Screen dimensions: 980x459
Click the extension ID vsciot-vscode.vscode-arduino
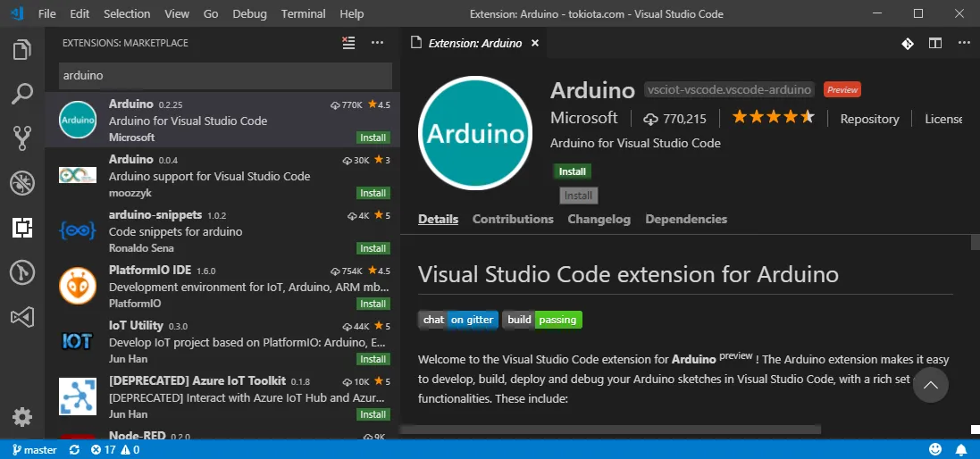coord(729,90)
